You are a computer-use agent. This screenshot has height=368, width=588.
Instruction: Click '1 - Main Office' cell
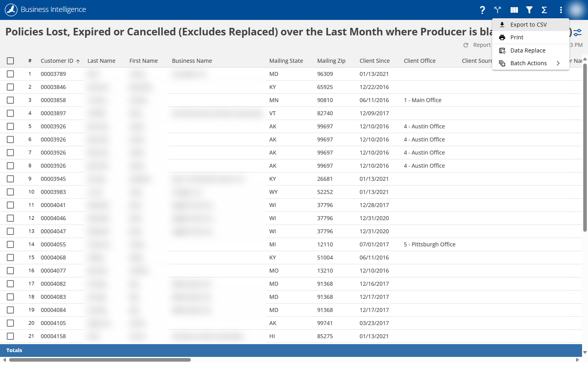click(423, 100)
